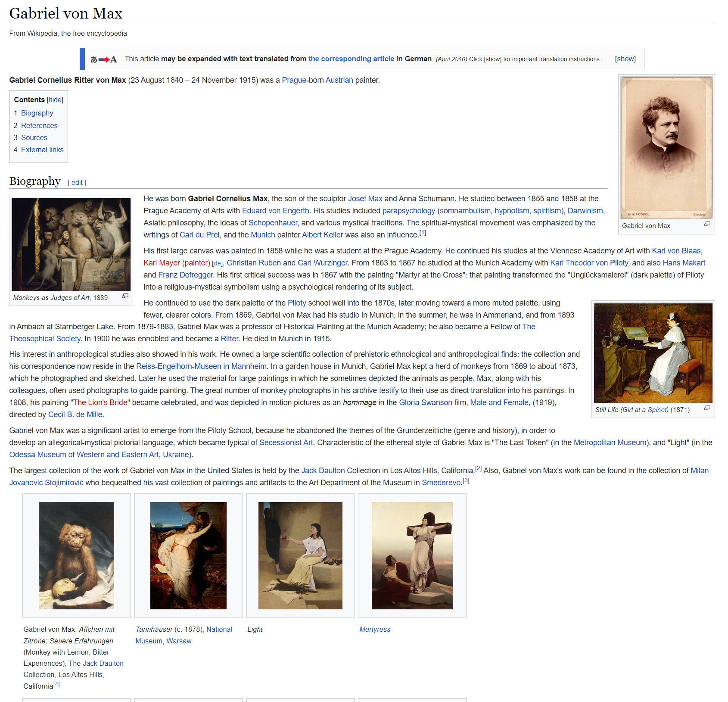The height and width of the screenshot is (702, 728).
Task: Click citation footnote [2] after California
Action: pos(478,469)
